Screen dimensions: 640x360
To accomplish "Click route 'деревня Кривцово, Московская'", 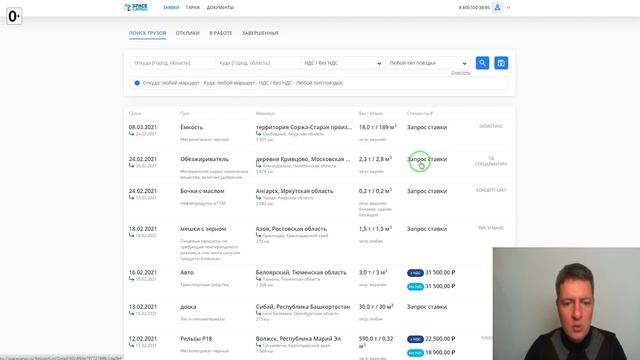I will tap(303, 159).
